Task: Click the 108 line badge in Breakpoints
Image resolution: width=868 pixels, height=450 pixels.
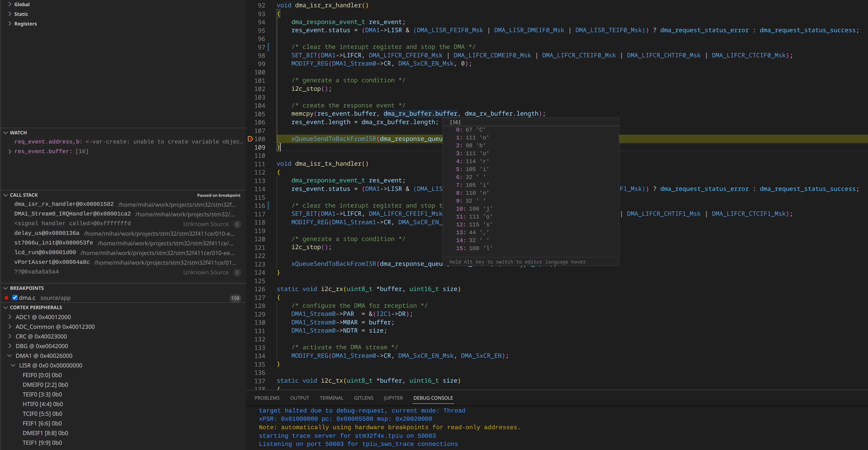Action: pos(235,298)
